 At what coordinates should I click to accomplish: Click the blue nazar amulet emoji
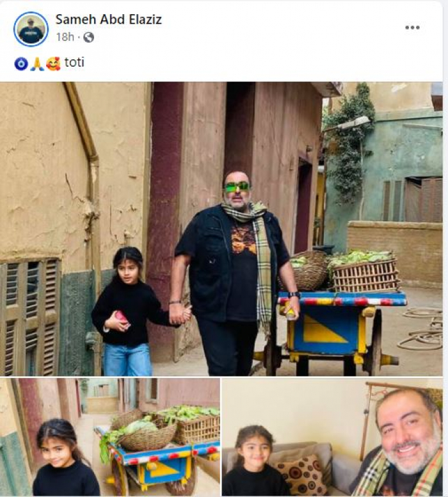21,63
